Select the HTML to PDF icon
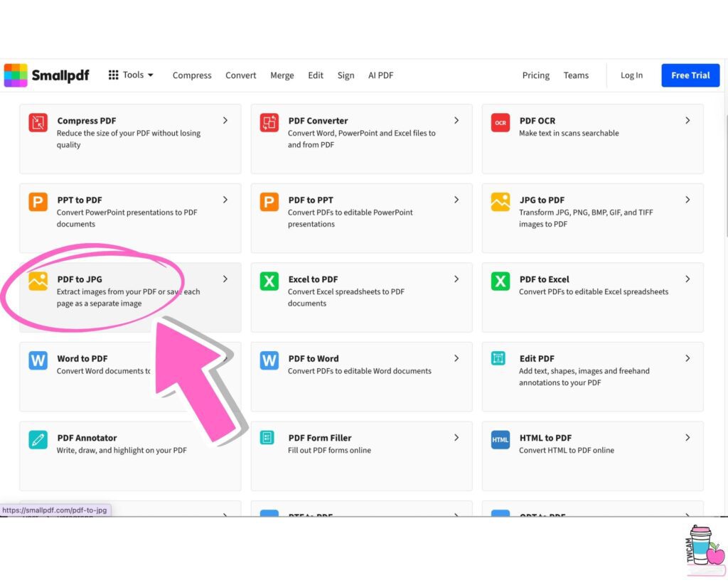 pyautogui.click(x=500, y=440)
